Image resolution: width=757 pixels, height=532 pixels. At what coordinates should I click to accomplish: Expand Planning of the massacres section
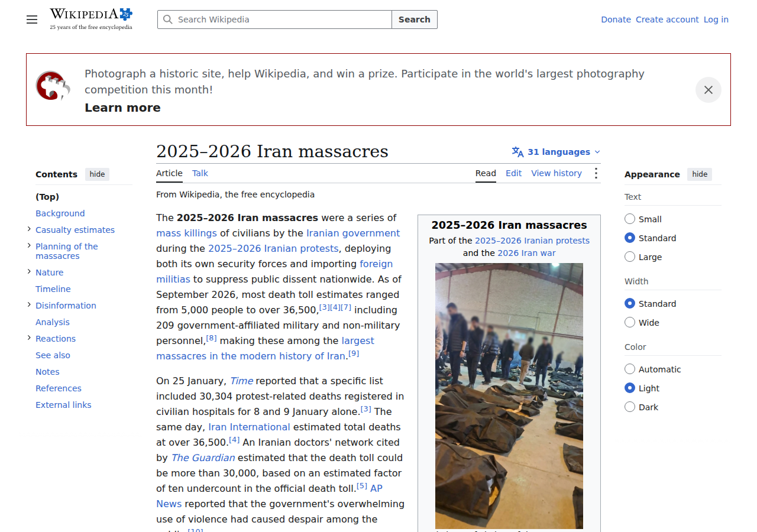29,246
